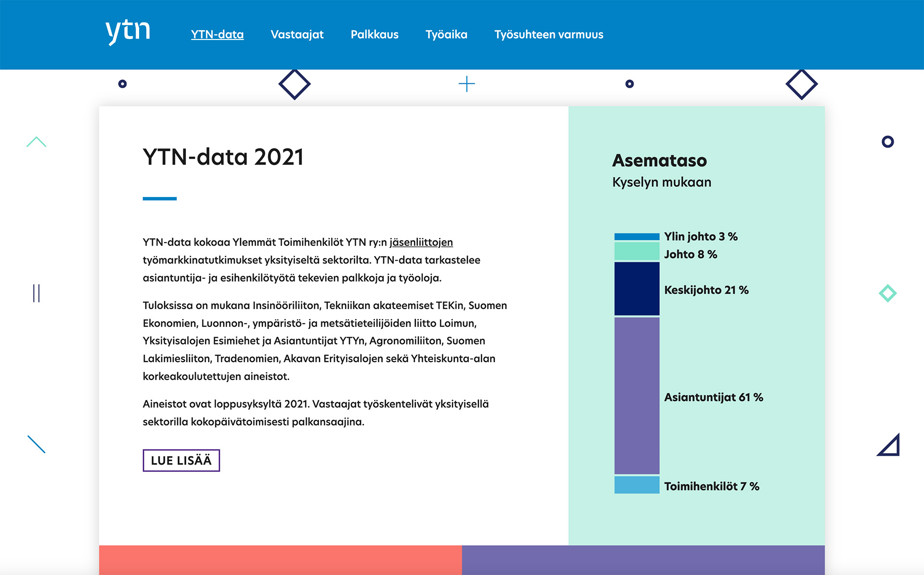This screenshot has height=575, width=924.
Task: Follow the jäsenliittojen link in the text
Action: [421, 242]
